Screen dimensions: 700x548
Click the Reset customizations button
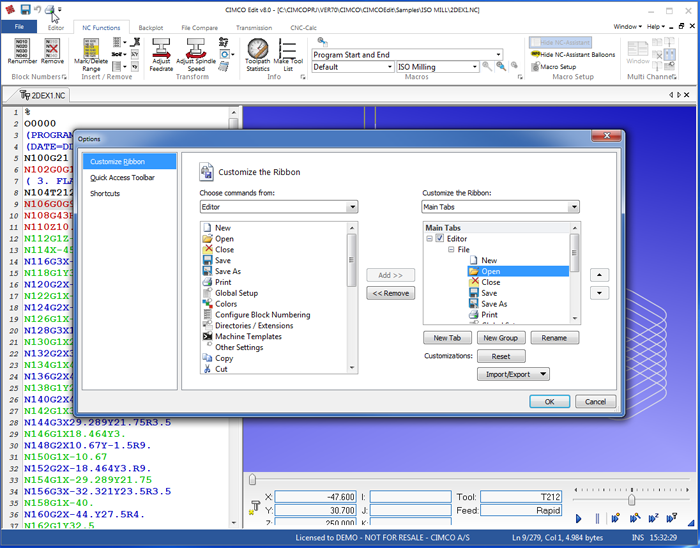pyautogui.click(x=501, y=356)
